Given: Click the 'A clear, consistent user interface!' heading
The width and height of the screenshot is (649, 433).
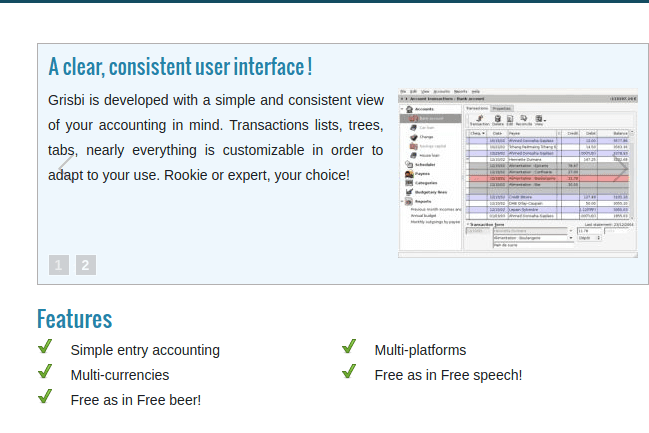Looking at the screenshot, I should 180,67.
